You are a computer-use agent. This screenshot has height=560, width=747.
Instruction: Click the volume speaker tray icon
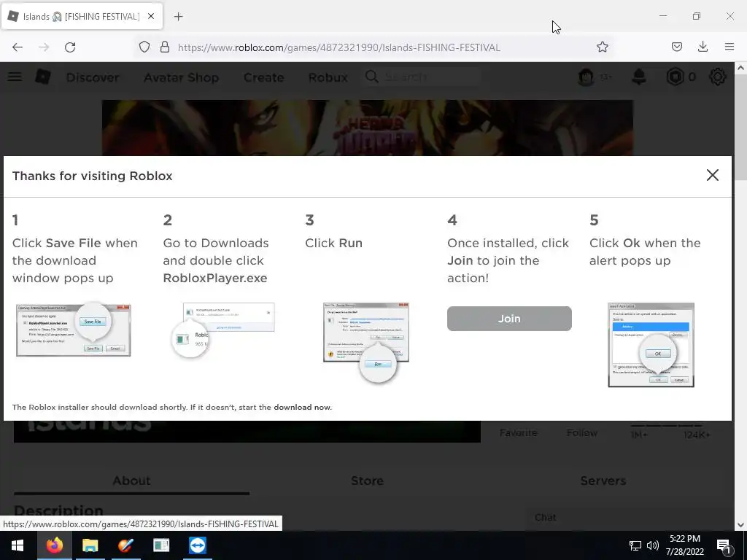tap(653, 545)
